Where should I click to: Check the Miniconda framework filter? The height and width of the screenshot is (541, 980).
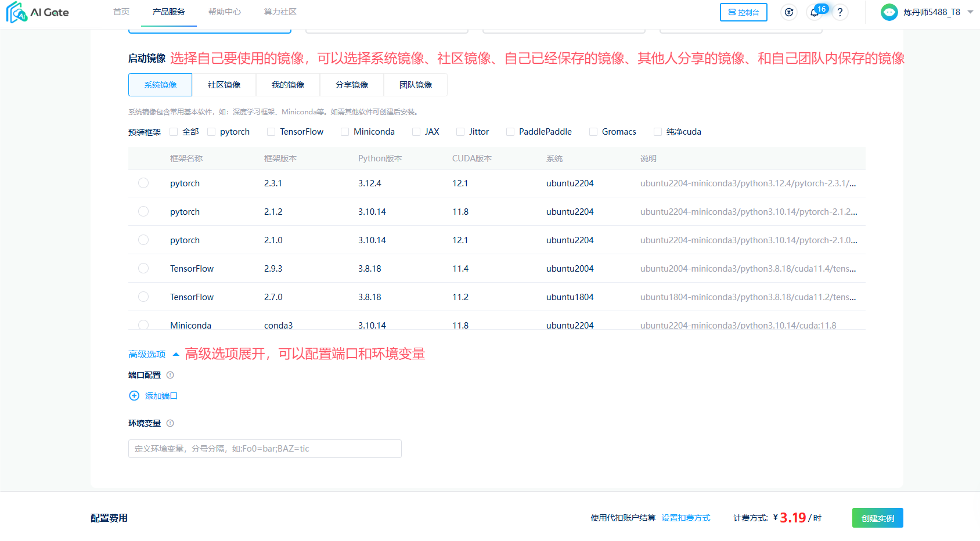[345, 132]
